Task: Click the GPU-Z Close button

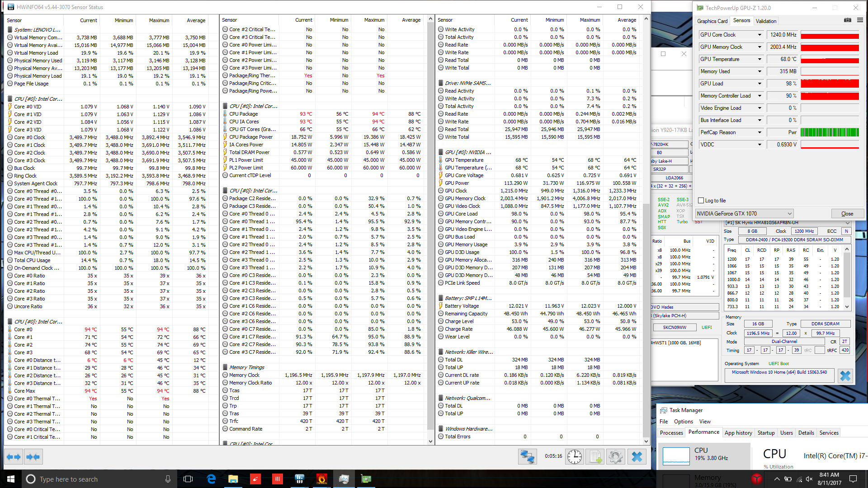Action: 847,214
